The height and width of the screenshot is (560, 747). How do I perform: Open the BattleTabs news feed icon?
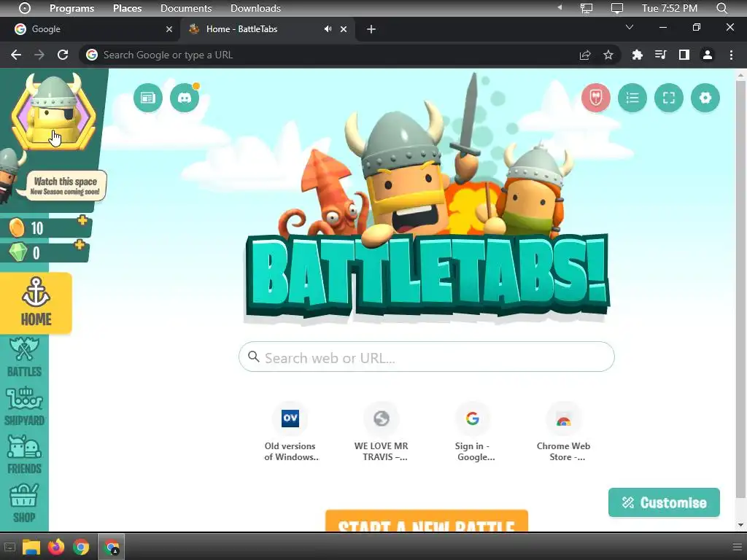point(147,98)
